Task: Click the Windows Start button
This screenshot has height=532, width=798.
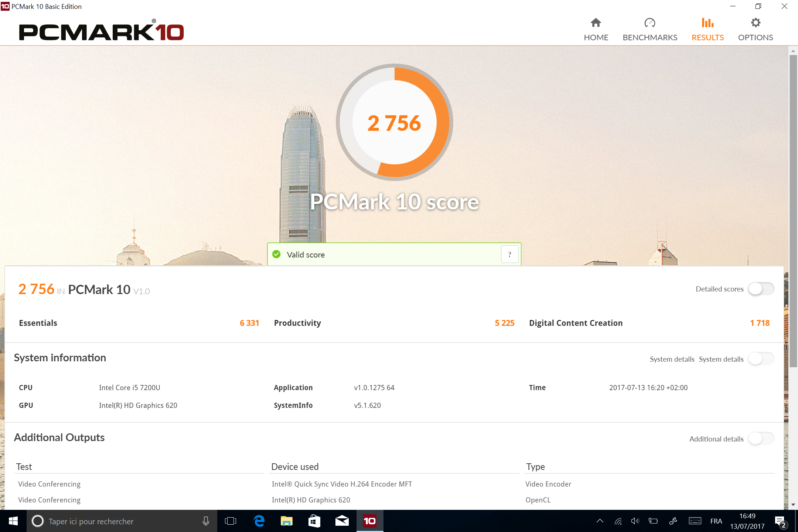Action: 13,521
